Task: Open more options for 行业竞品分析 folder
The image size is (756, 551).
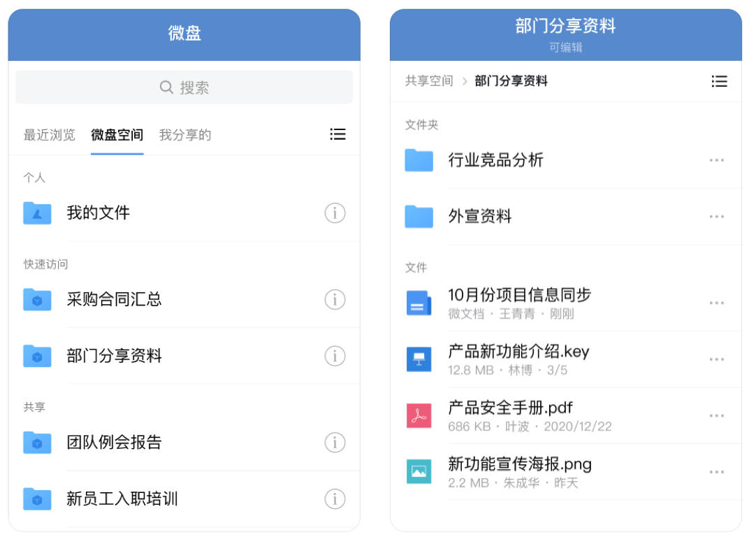Action: [x=716, y=160]
